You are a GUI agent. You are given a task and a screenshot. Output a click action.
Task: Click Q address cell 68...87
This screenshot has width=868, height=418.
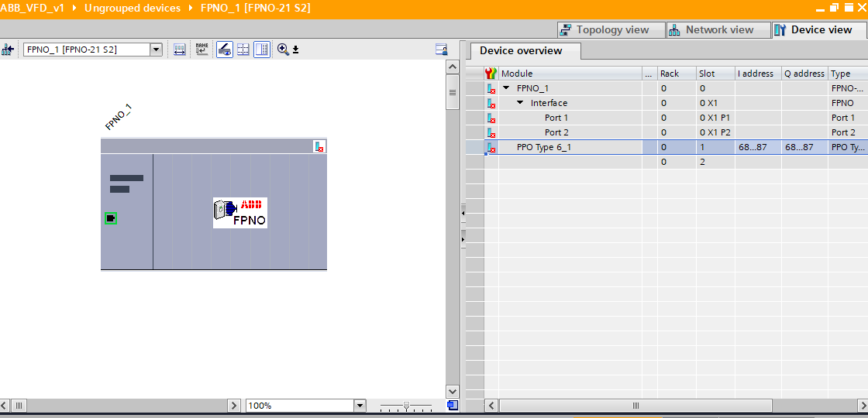805,147
